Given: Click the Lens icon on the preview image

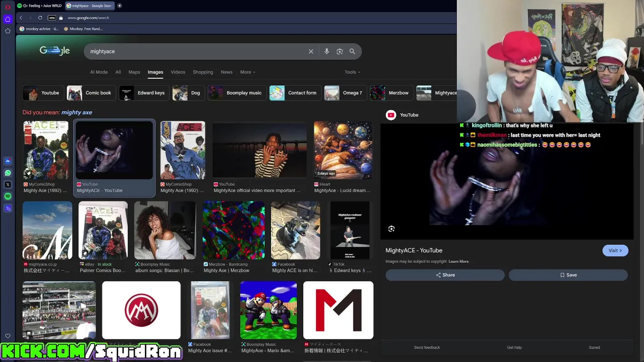Looking at the screenshot, I should 391,229.
